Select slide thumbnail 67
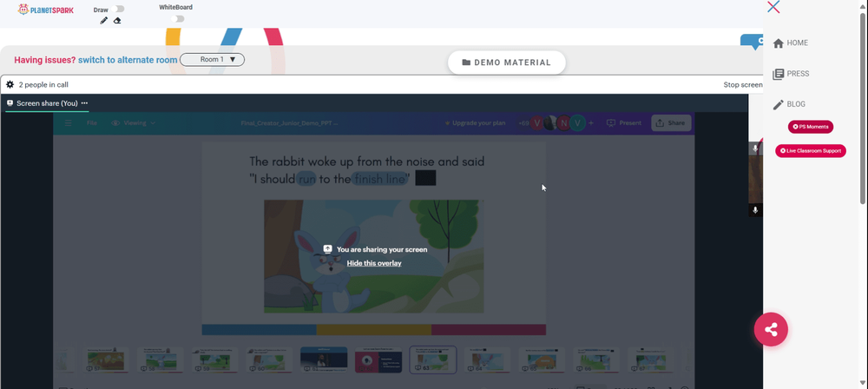Screen dimensions: 868x389 (x=651, y=359)
